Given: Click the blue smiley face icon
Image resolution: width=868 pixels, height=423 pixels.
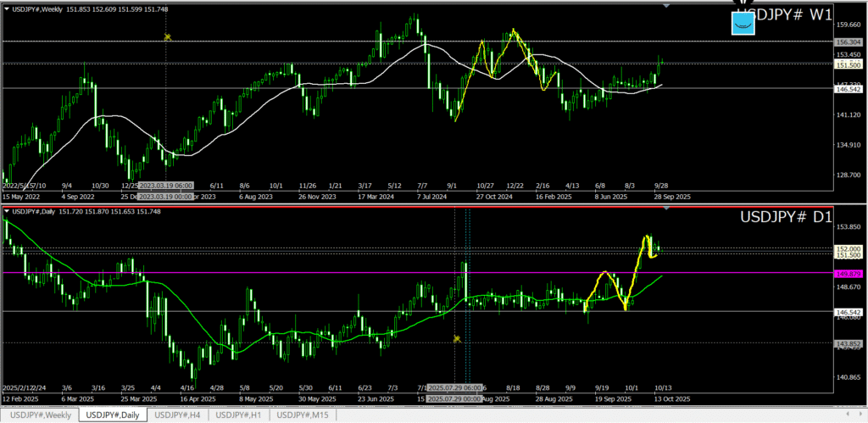Looking at the screenshot, I should click(x=743, y=22).
